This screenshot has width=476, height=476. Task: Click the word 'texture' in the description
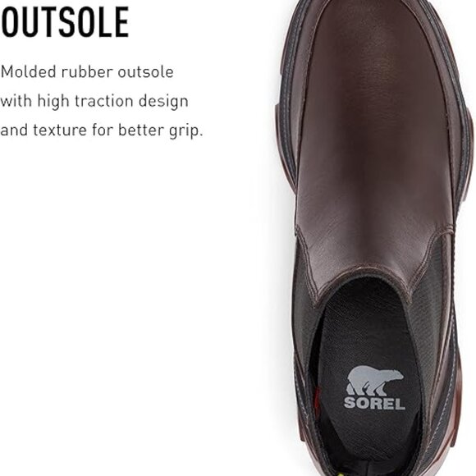click(x=60, y=130)
